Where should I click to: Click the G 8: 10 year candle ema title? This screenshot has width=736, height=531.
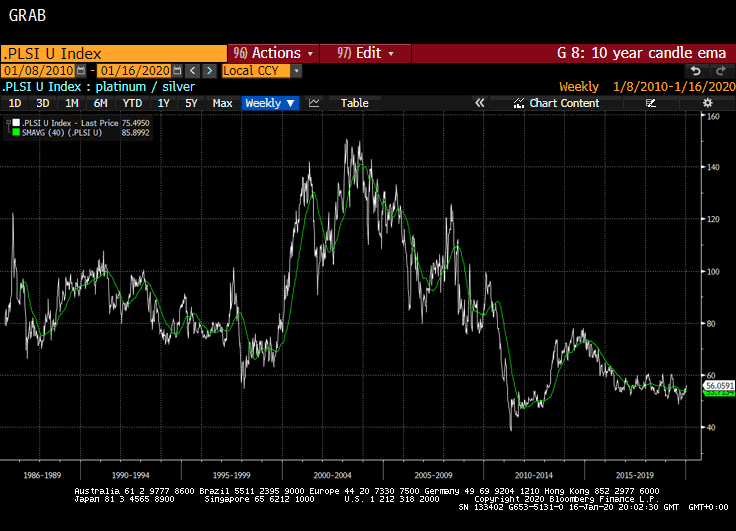pyautogui.click(x=641, y=53)
